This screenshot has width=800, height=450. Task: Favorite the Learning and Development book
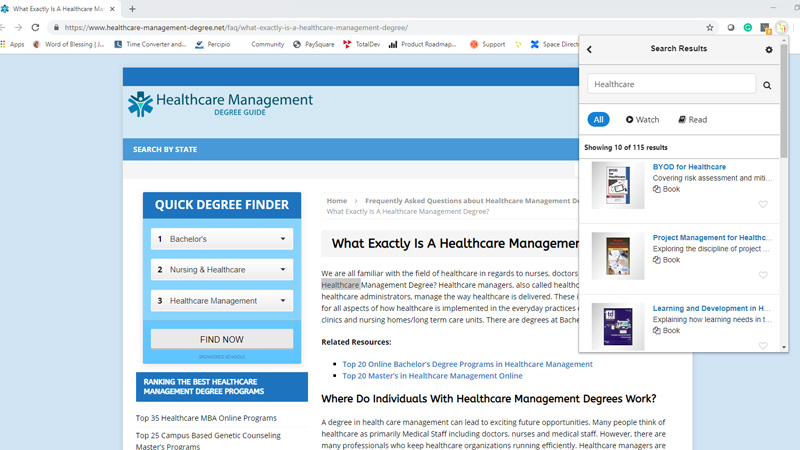click(x=763, y=345)
